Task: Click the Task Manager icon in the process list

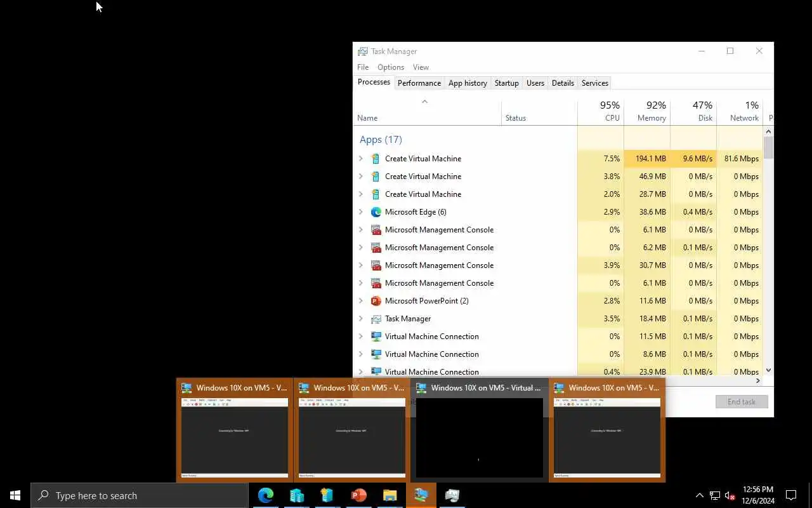Action: click(x=376, y=319)
